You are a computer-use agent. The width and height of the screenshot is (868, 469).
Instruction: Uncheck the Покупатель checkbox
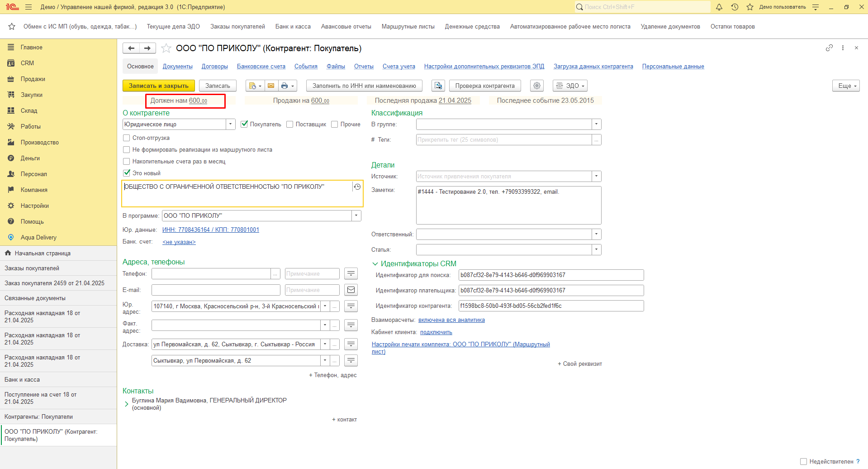pyautogui.click(x=244, y=124)
